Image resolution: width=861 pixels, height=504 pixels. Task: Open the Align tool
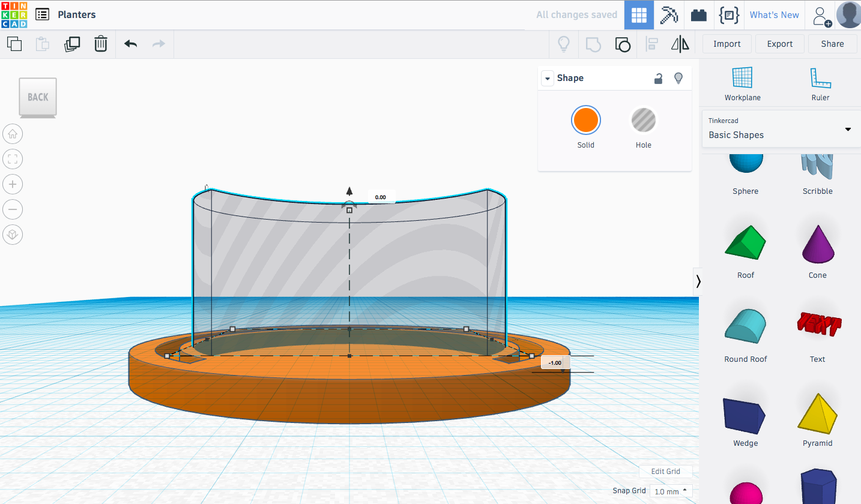(x=651, y=44)
